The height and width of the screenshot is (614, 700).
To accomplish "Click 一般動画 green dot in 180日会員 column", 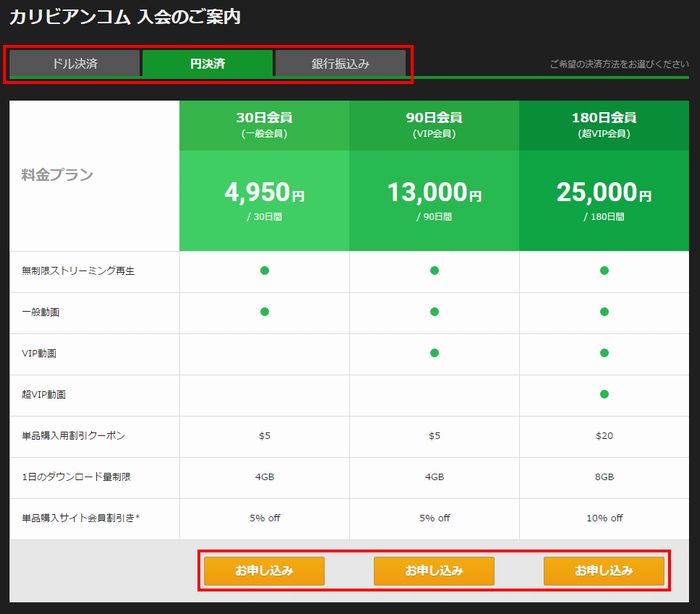I will click(x=604, y=312).
